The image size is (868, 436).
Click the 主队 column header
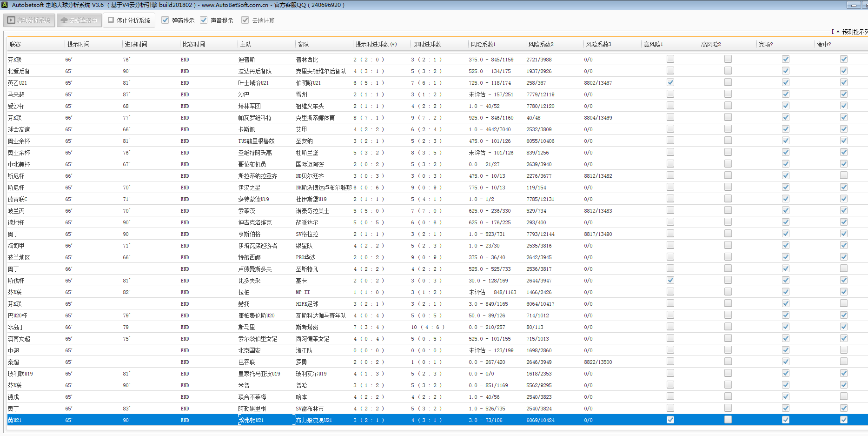coord(245,44)
